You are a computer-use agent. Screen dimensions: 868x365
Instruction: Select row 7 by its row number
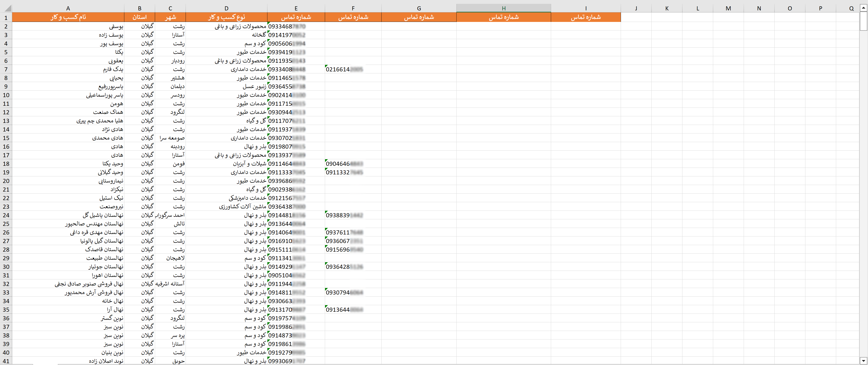tap(6, 69)
